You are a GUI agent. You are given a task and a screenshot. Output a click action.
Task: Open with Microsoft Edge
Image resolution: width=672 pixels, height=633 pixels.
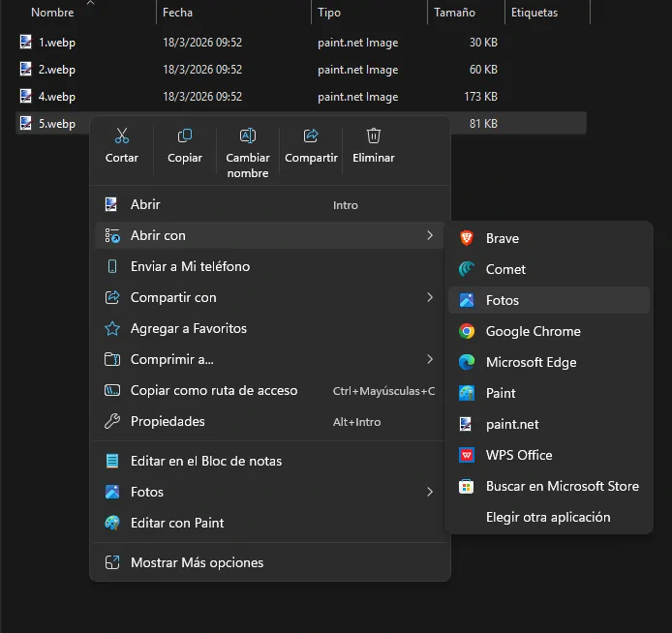pos(549,362)
